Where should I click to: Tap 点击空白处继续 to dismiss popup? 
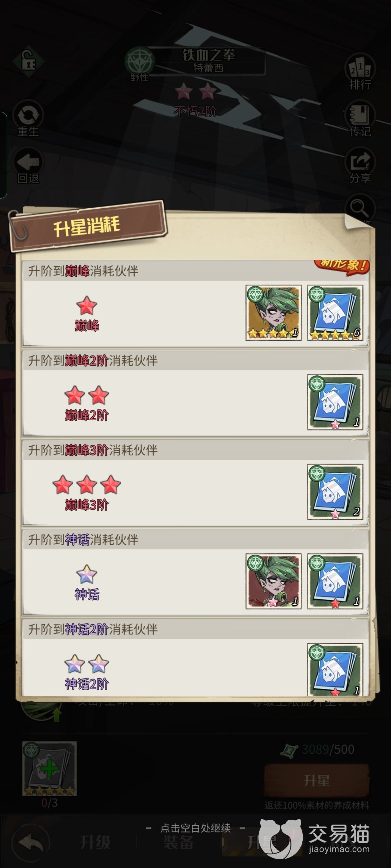click(x=195, y=828)
